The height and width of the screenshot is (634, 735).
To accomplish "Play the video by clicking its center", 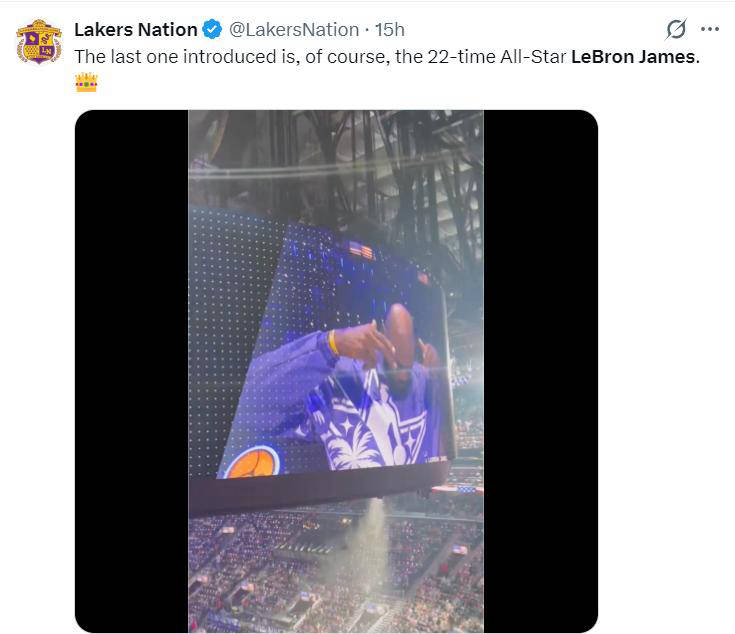I will [x=336, y=371].
